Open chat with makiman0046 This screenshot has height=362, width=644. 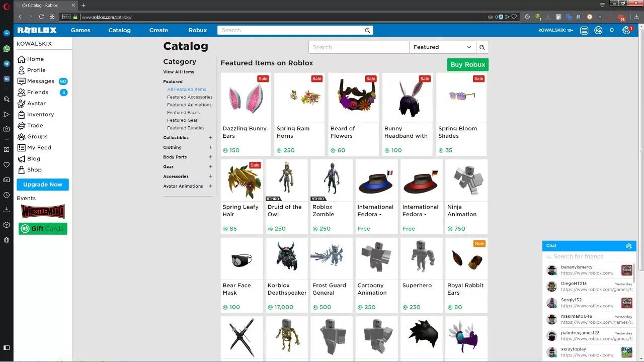589,319
